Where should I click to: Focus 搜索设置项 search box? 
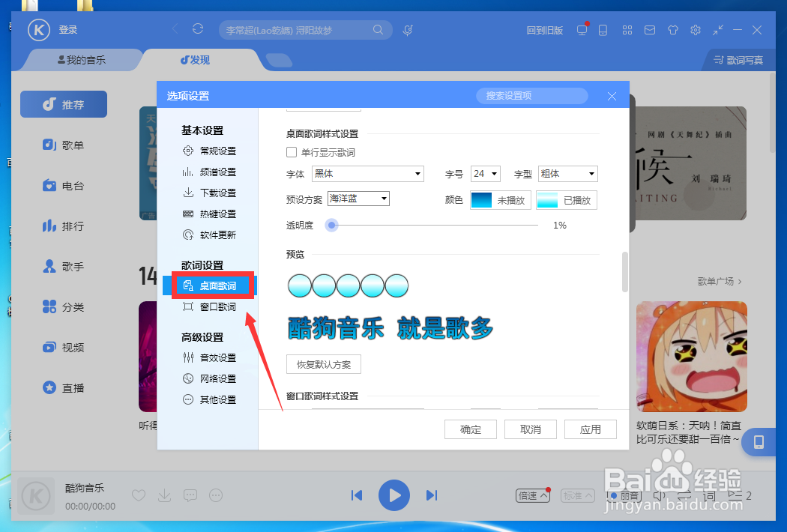(x=531, y=96)
